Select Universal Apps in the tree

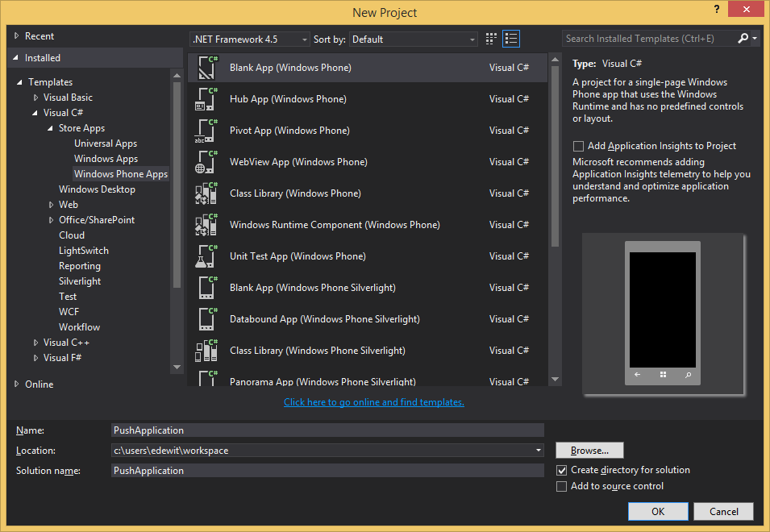tap(106, 143)
